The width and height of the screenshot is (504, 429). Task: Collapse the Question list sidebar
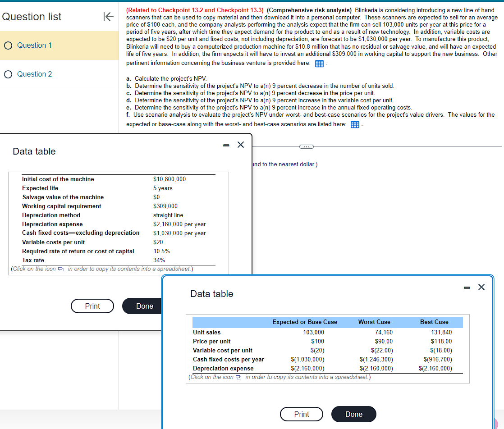(108, 16)
